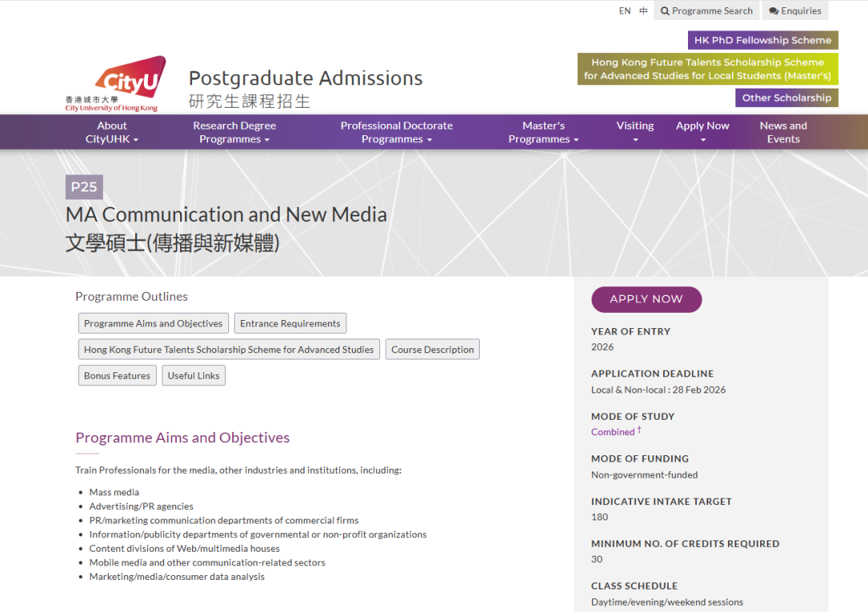This screenshot has height=612, width=868.
Task: Open Apply Now navigation menu
Action: [x=702, y=132]
